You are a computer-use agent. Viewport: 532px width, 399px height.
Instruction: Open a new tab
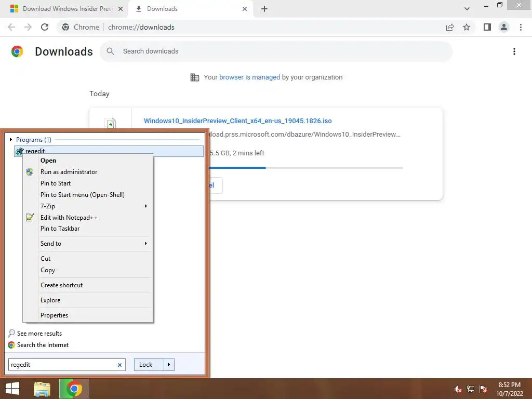[x=264, y=9]
